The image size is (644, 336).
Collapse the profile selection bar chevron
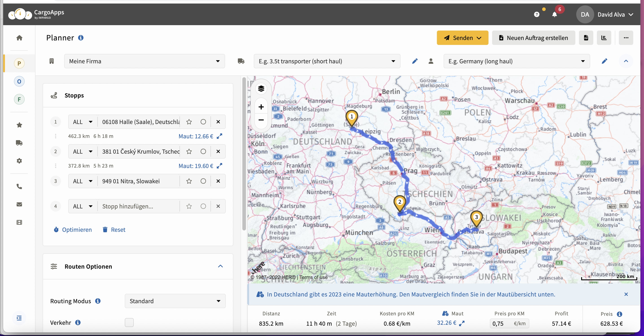626,61
